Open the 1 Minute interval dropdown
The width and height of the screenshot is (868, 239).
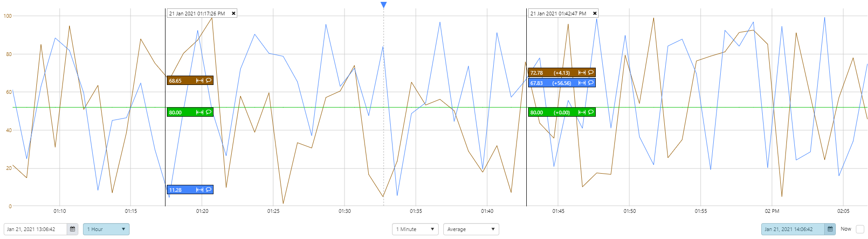point(415,229)
